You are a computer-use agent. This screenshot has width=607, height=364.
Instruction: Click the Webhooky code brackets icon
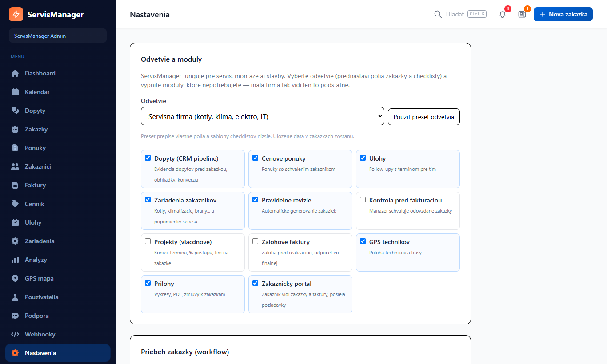(15, 334)
